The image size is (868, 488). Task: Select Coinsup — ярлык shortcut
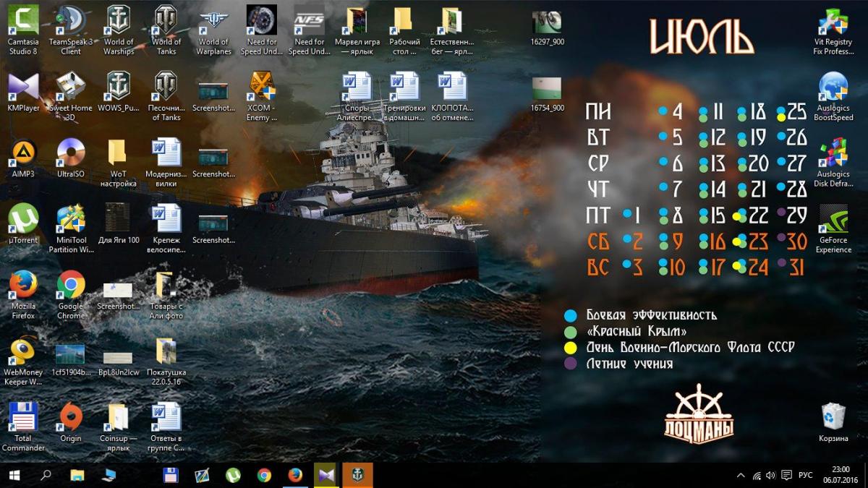(119, 427)
